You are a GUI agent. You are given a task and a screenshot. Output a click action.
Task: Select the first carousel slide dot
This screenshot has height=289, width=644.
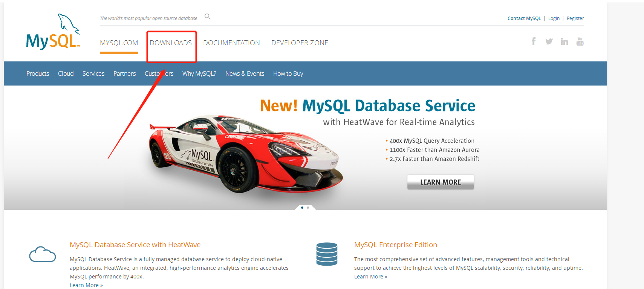[302, 208]
